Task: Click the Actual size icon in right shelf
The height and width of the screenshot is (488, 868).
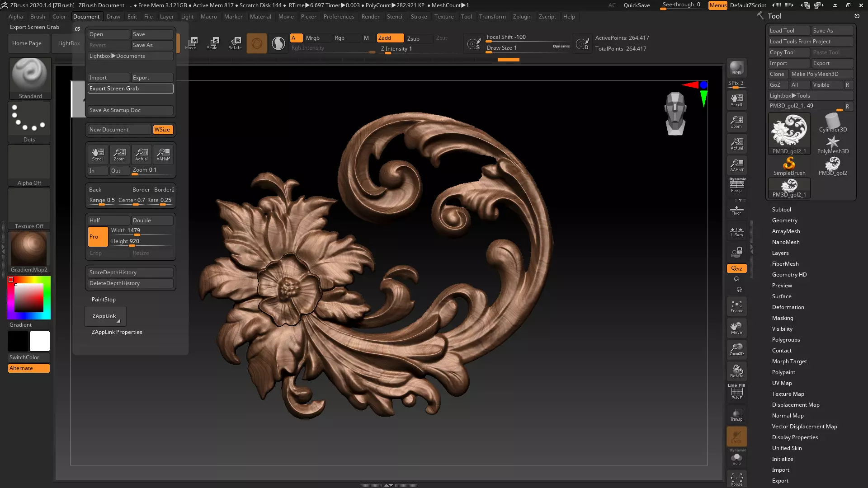Action: [736, 144]
